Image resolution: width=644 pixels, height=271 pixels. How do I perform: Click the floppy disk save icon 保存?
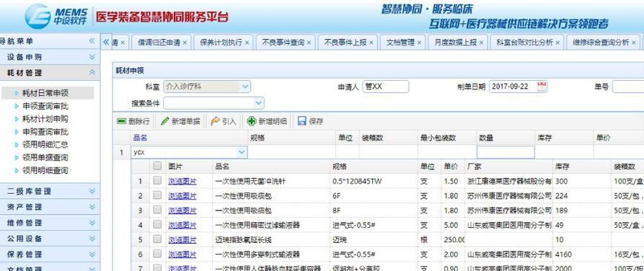(x=302, y=121)
